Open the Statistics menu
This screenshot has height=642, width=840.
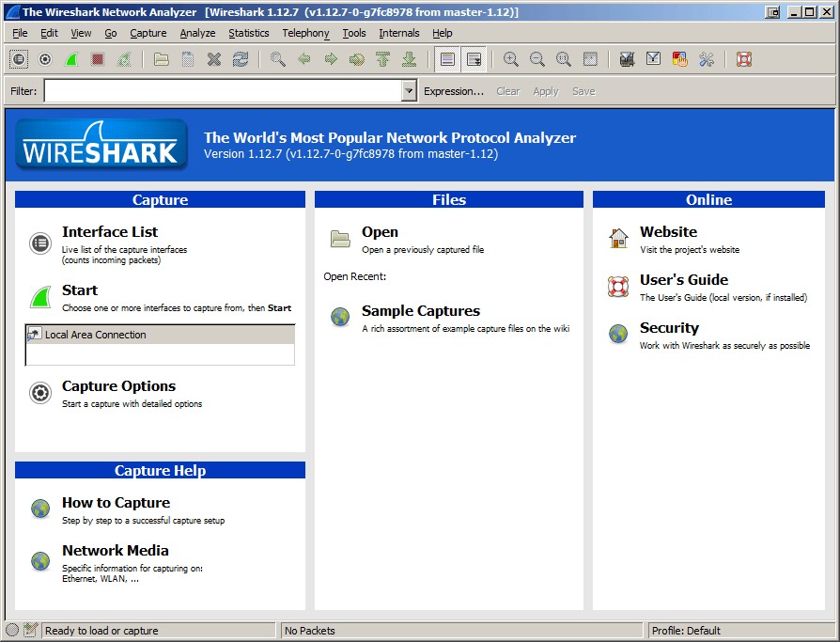point(249,33)
